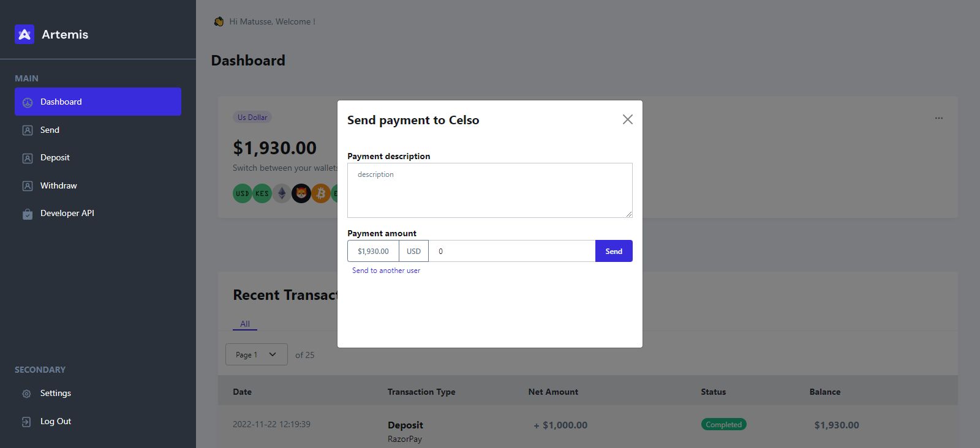Open Deposit from the sidebar

click(55, 157)
